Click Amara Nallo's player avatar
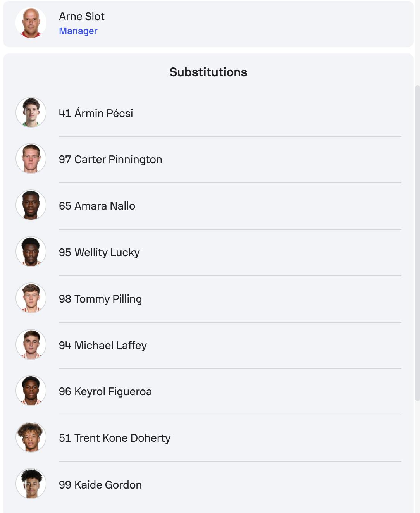 (31, 205)
